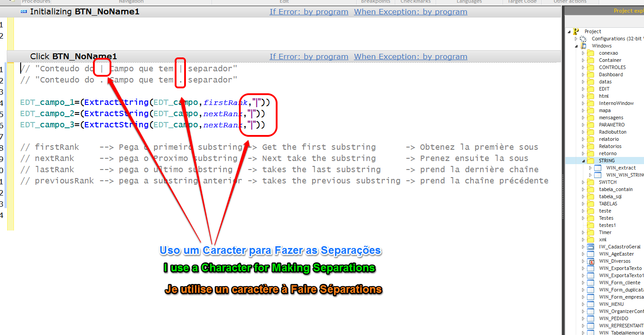
Task: Collapse the Windows node in Project explorer
Action: coord(577,45)
